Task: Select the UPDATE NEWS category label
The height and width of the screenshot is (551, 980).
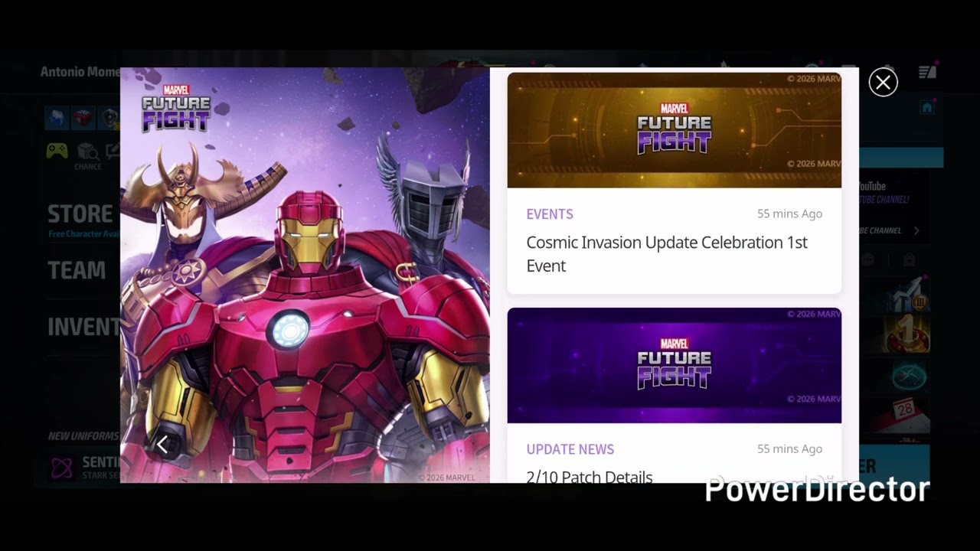Action: (x=570, y=449)
